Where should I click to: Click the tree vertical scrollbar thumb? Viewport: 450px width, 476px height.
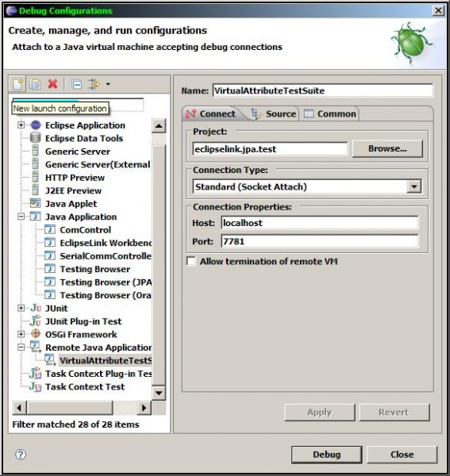159,266
